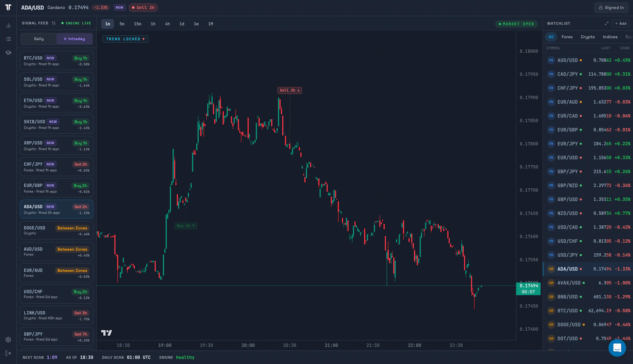Viewport: 633px width, 364px height.
Task: Open the settings gear icon
Action: (x=8, y=339)
